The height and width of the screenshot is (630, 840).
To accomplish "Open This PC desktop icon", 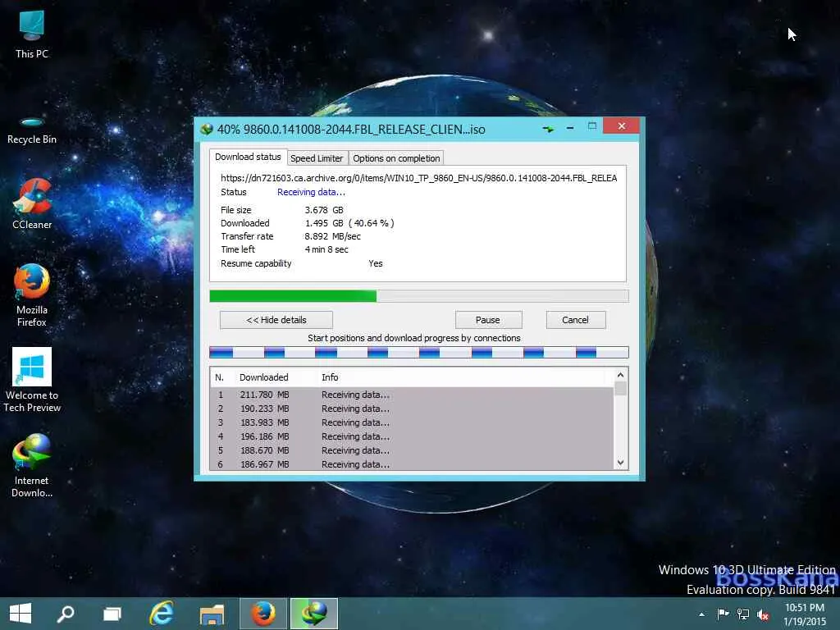I will click(32, 34).
